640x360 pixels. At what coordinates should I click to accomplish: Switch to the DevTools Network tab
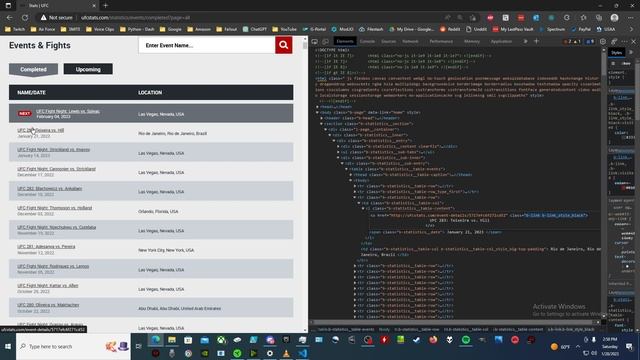click(x=410, y=41)
